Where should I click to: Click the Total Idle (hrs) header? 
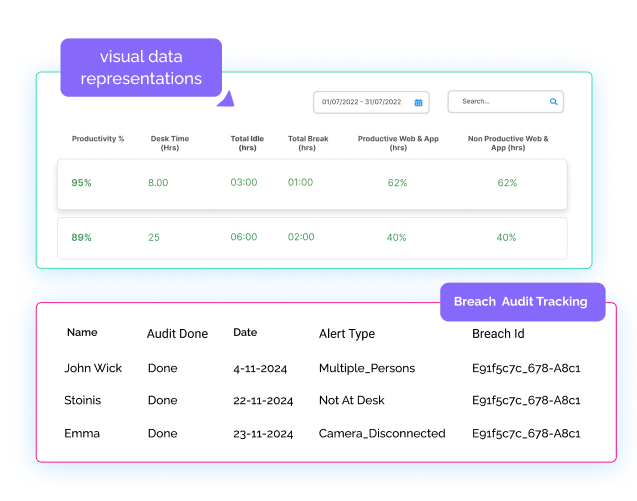tap(247, 143)
